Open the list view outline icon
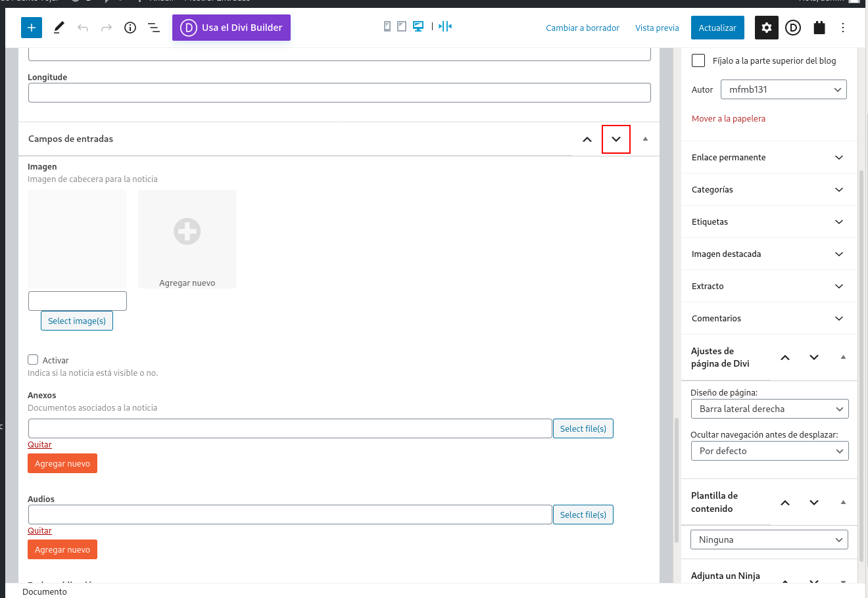This screenshot has height=598, width=868. [x=154, y=28]
